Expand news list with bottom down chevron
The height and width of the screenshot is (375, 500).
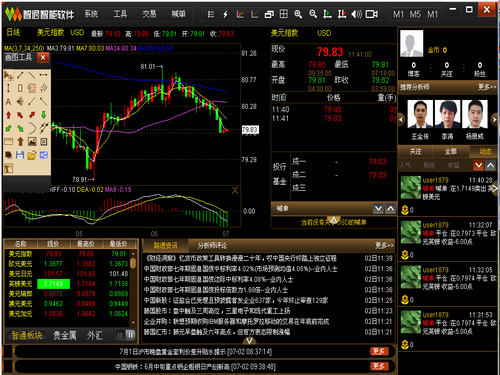pyautogui.click(x=249, y=340)
